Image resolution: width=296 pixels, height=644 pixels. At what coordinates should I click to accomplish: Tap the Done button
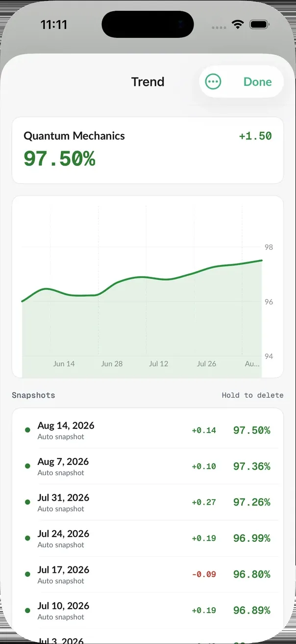pyautogui.click(x=257, y=82)
